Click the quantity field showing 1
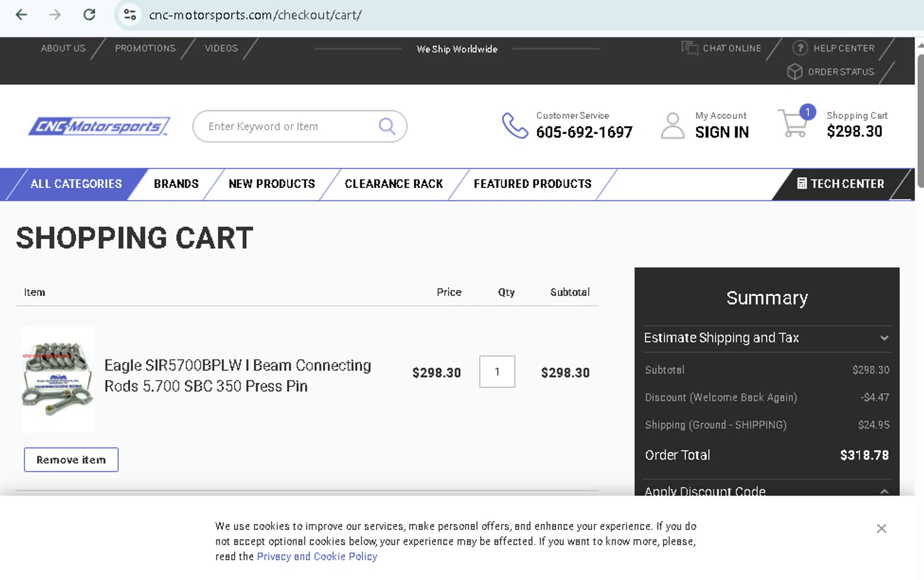 click(x=497, y=372)
